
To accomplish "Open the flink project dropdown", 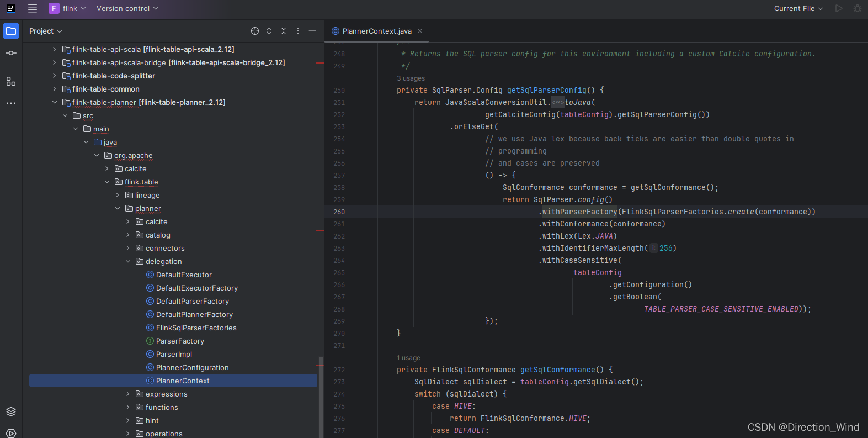I will coord(68,8).
